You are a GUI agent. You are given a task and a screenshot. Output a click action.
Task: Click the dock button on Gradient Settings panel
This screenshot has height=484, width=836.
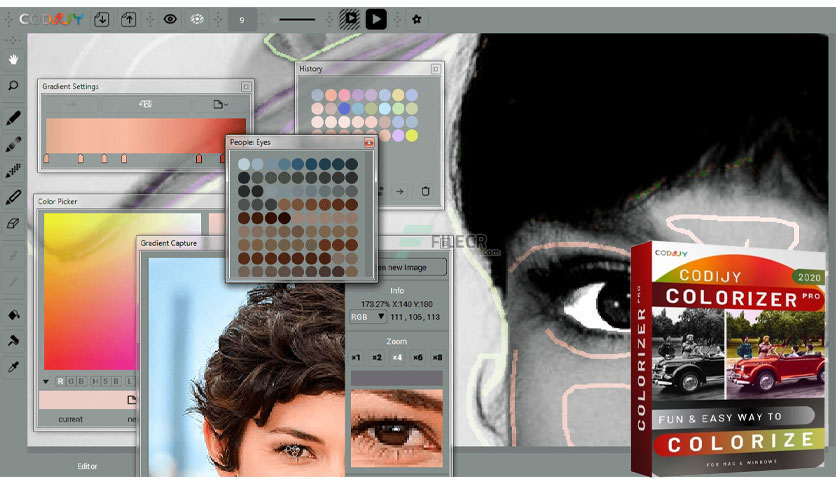(246, 86)
